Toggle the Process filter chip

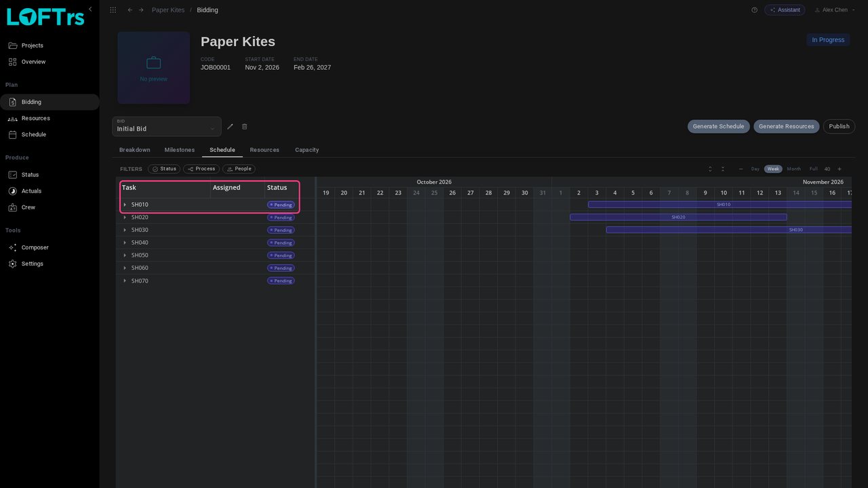click(201, 169)
